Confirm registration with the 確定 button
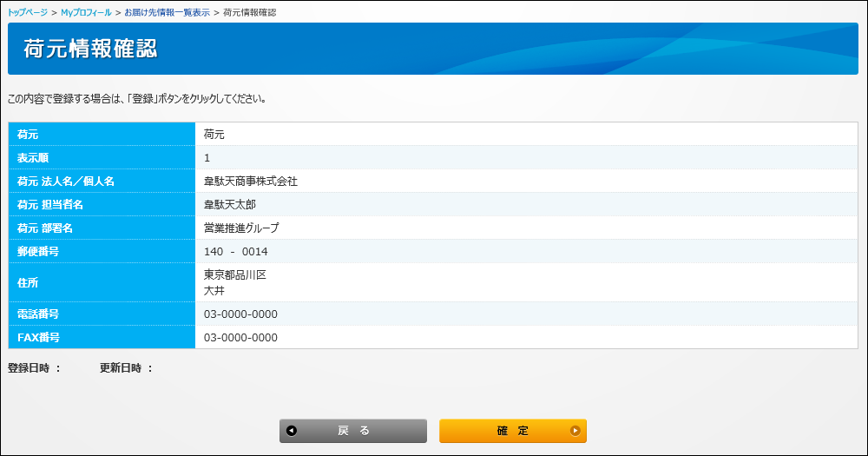This screenshot has width=868, height=456. click(512, 431)
